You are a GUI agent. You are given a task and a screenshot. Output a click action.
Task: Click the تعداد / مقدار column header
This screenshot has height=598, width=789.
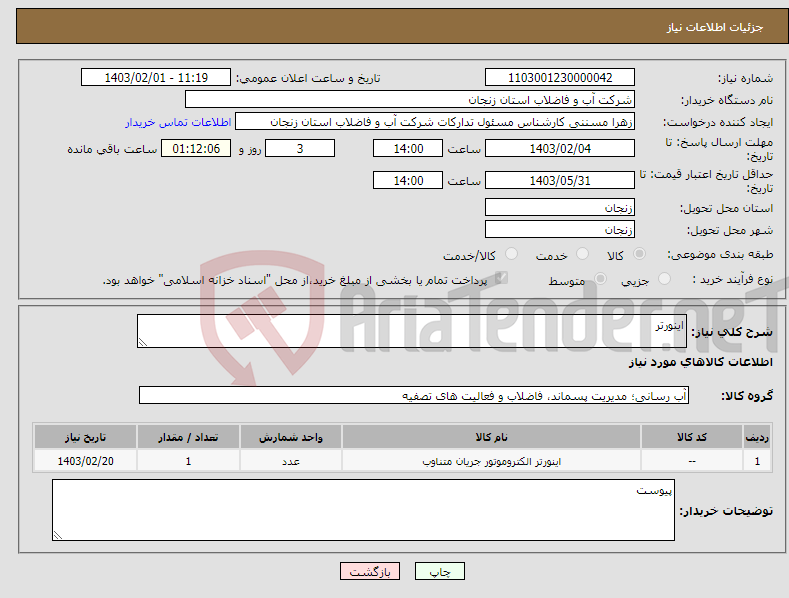(x=188, y=437)
